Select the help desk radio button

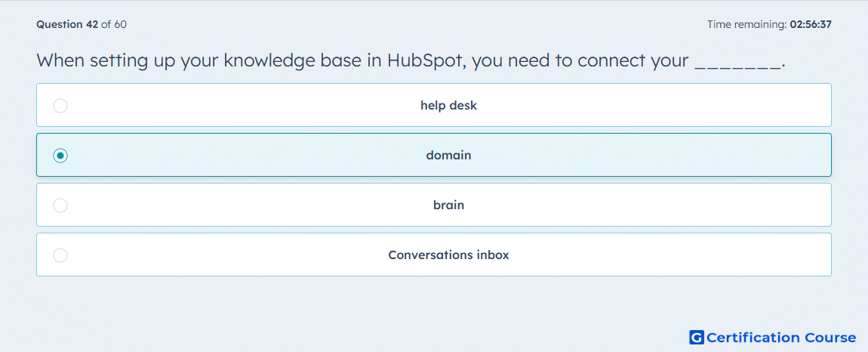pos(60,105)
